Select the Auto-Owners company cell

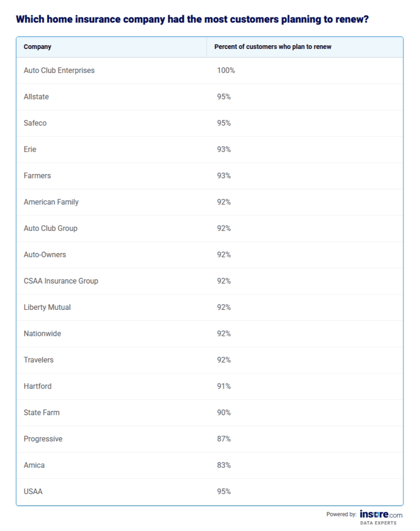45,255
